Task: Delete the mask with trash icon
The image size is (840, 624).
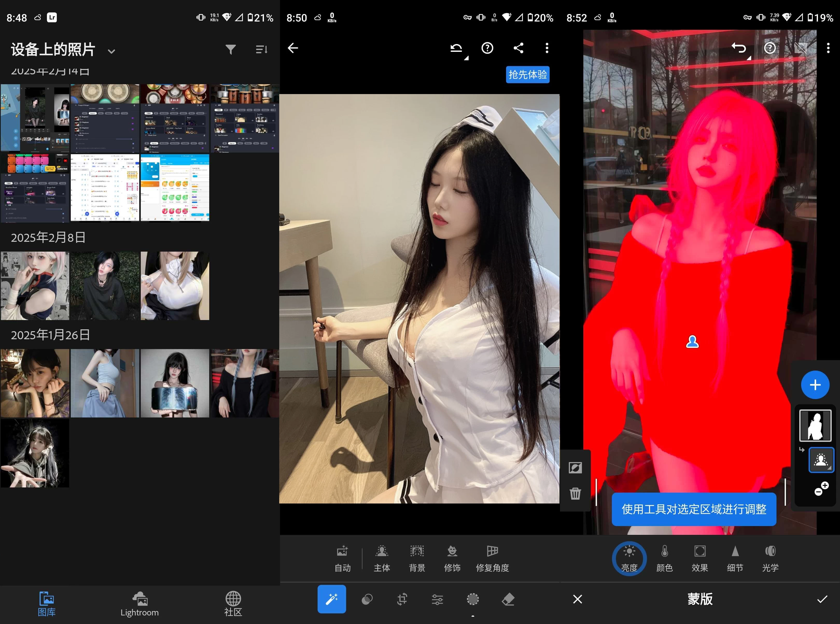Action: tap(575, 493)
